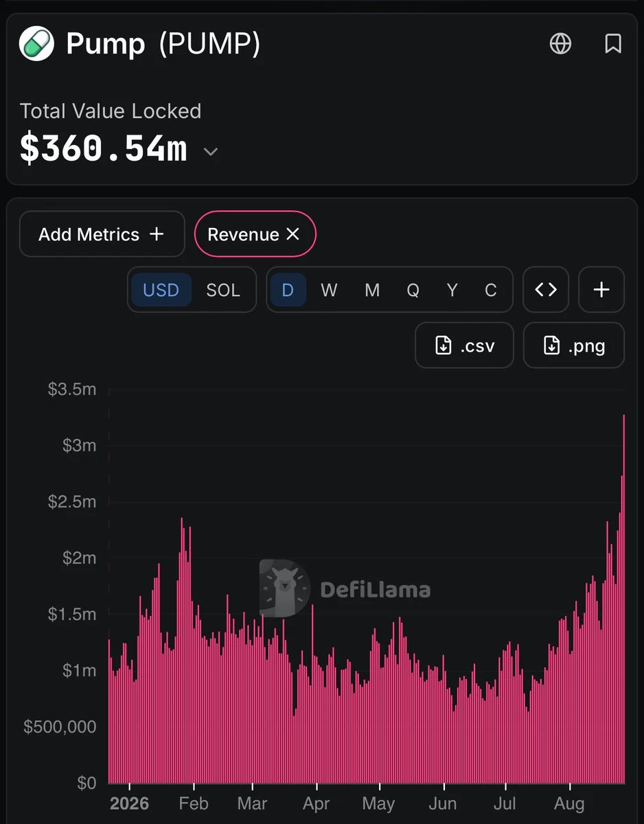Click the Pump pill logo icon

click(x=36, y=44)
